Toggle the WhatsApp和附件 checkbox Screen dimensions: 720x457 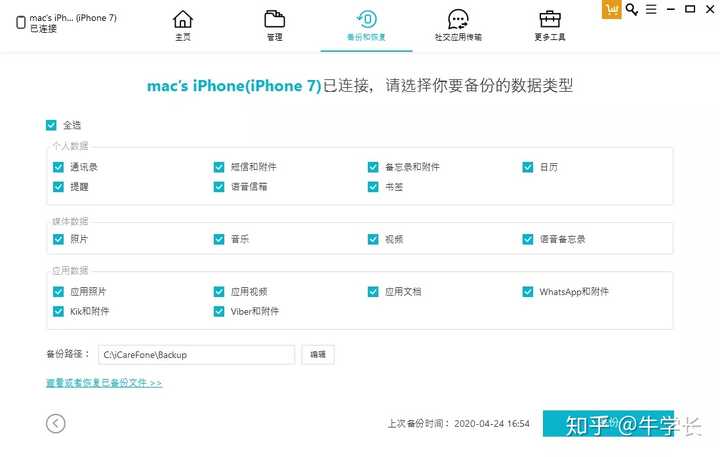[x=528, y=291]
